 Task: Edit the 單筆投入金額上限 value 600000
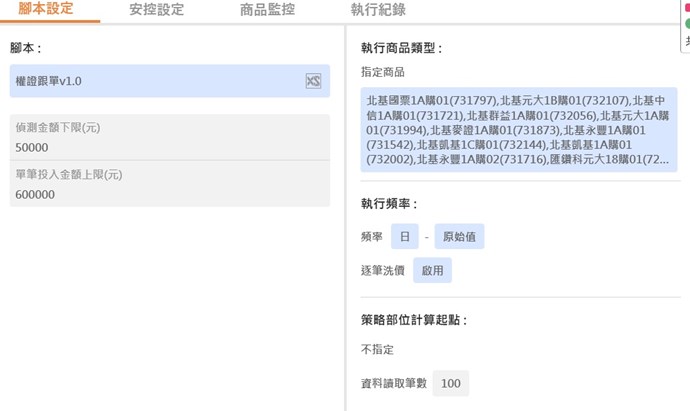[170, 195]
